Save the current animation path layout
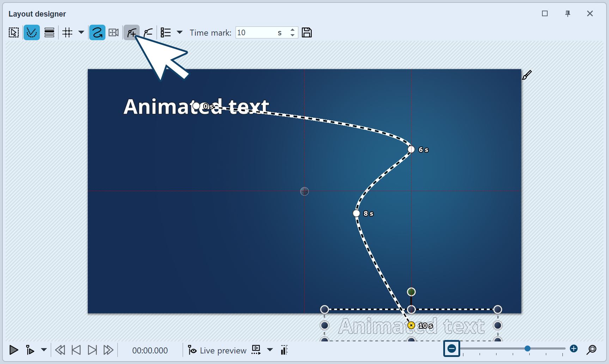The image size is (609, 364). point(306,32)
